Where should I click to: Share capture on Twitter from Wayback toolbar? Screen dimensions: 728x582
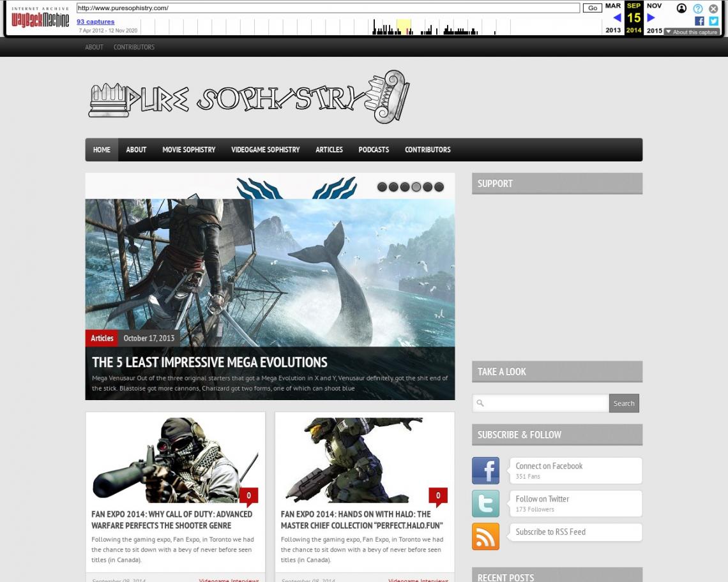(713, 21)
